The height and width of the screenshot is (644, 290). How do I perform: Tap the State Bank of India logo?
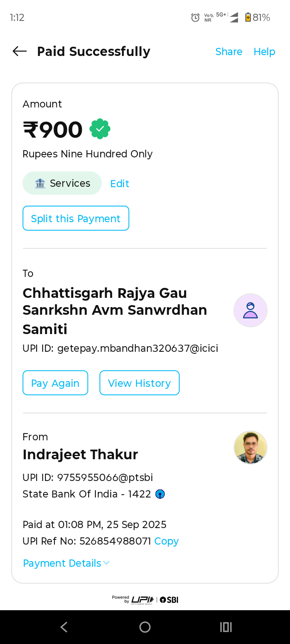point(160,494)
